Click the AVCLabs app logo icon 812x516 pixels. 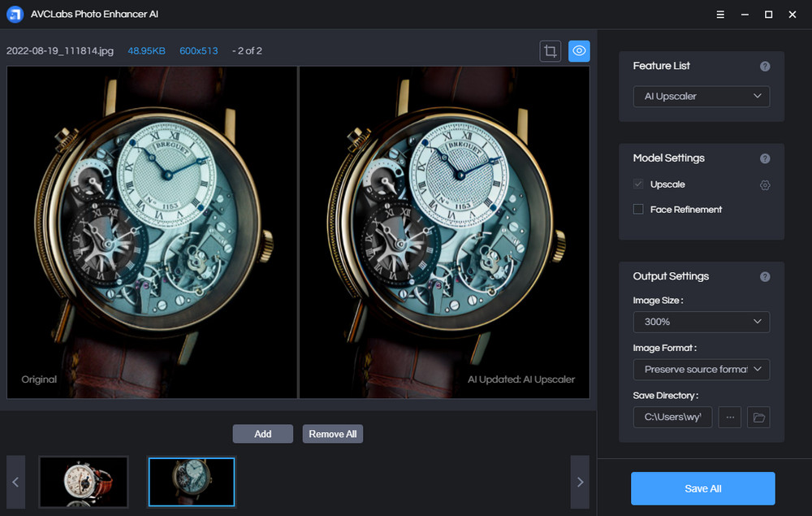coord(15,14)
